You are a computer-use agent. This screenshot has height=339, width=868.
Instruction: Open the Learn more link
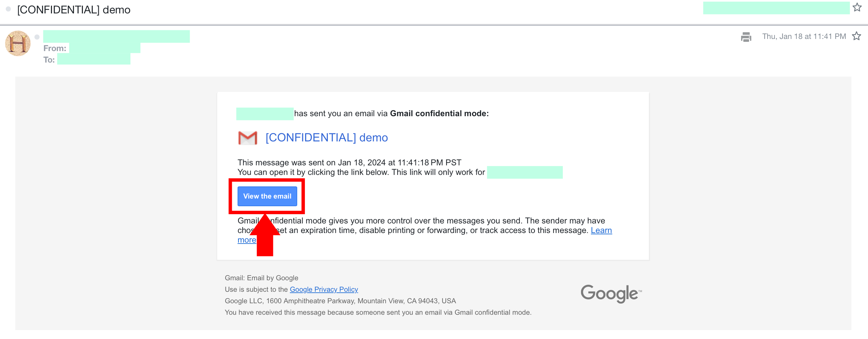(601, 230)
